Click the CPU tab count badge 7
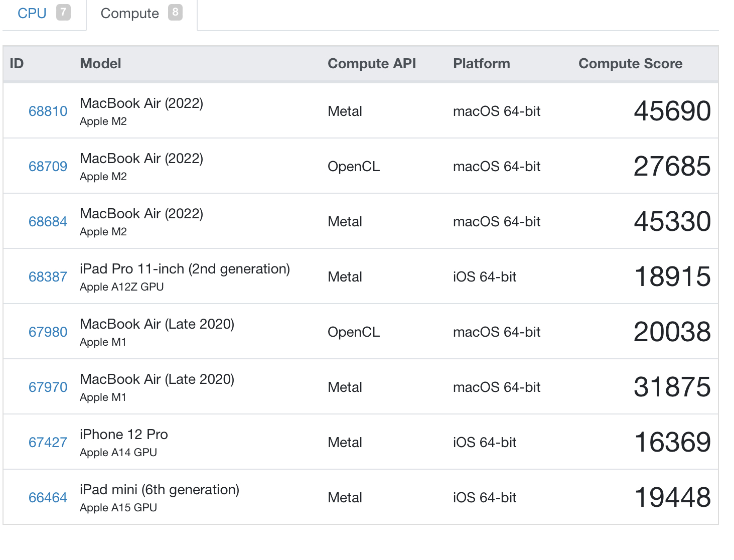734x560 pixels. tap(63, 12)
